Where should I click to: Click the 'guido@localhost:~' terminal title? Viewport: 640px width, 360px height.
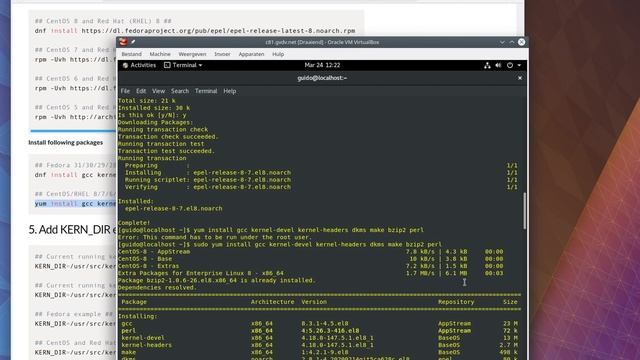click(322, 78)
